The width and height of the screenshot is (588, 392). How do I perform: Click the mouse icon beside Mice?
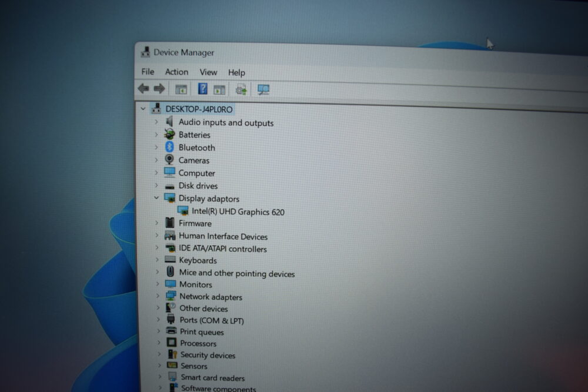pos(171,272)
